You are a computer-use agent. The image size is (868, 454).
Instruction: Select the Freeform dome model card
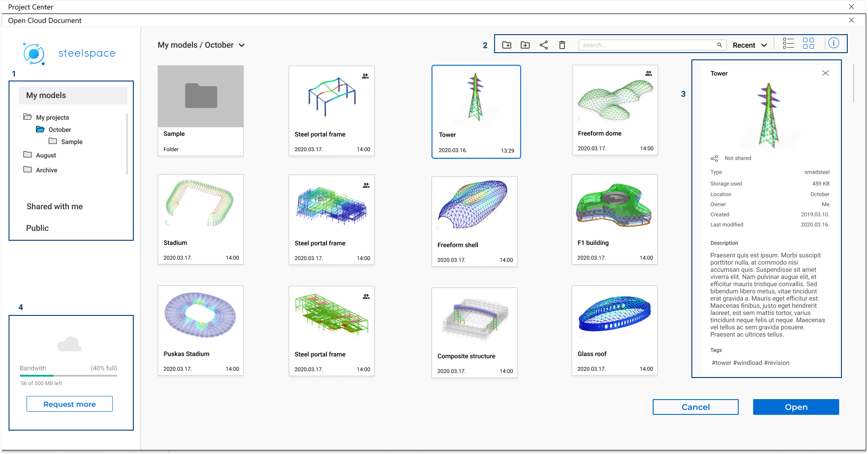tap(615, 110)
